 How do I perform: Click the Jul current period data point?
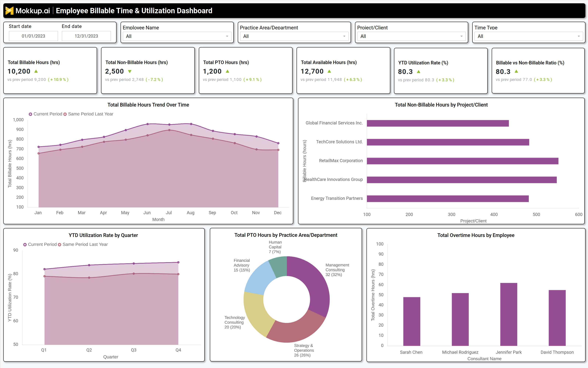(169, 125)
